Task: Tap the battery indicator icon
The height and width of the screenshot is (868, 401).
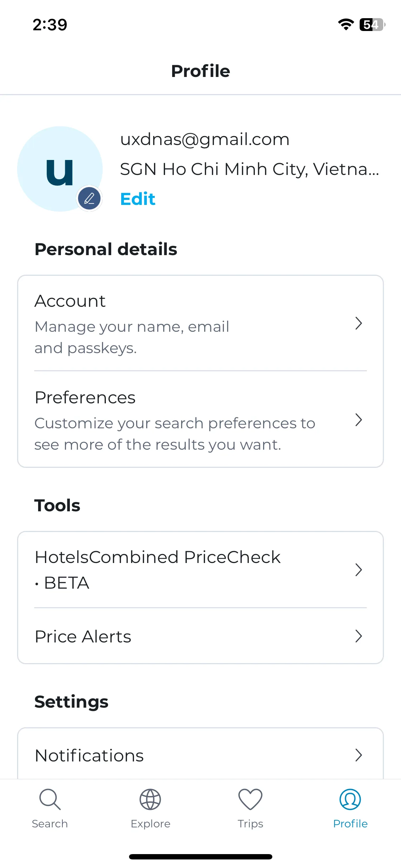Action: [372, 25]
